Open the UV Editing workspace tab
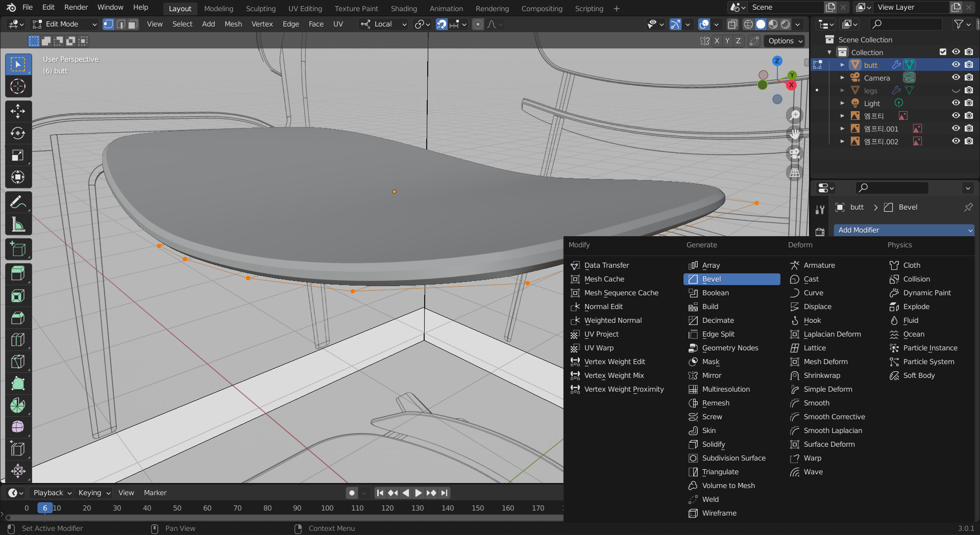The height and width of the screenshot is (535, 980). point(305,9)
